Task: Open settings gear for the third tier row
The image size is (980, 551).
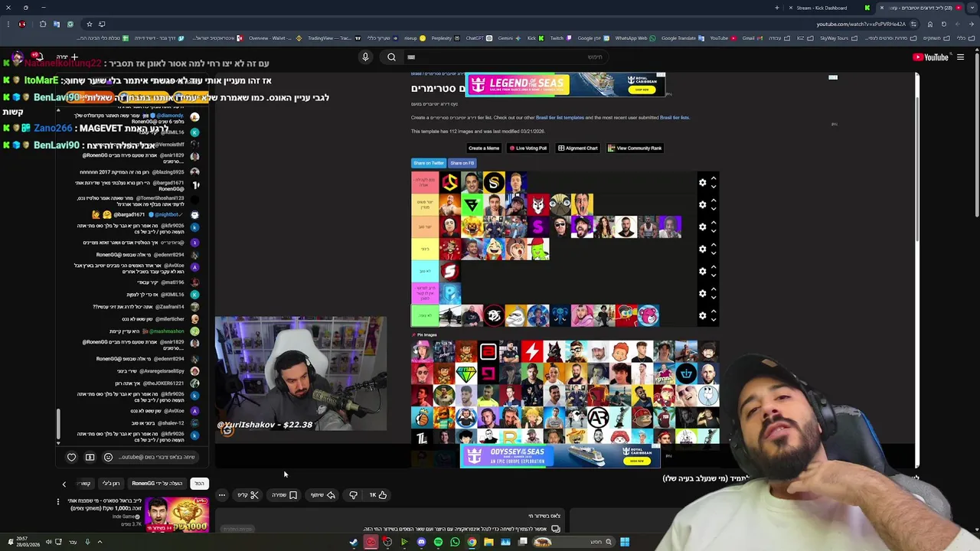Action: (702, 227)
